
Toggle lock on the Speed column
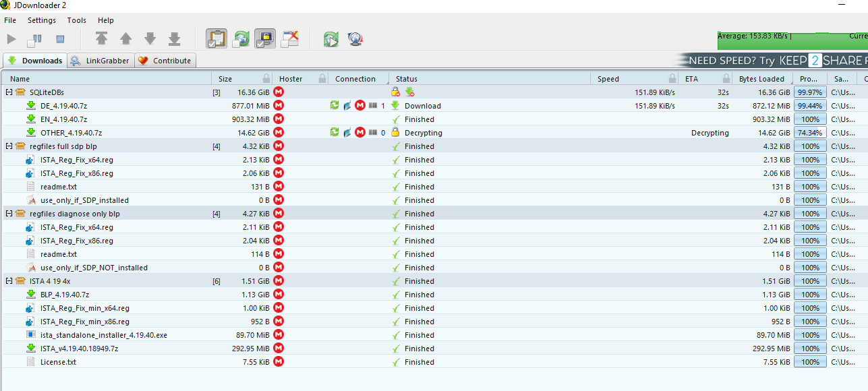[672, 79]
